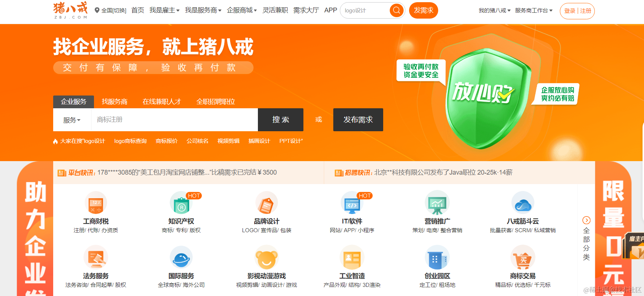
Task: Open APP in the top navigation
Action: (x=331, y=10)
